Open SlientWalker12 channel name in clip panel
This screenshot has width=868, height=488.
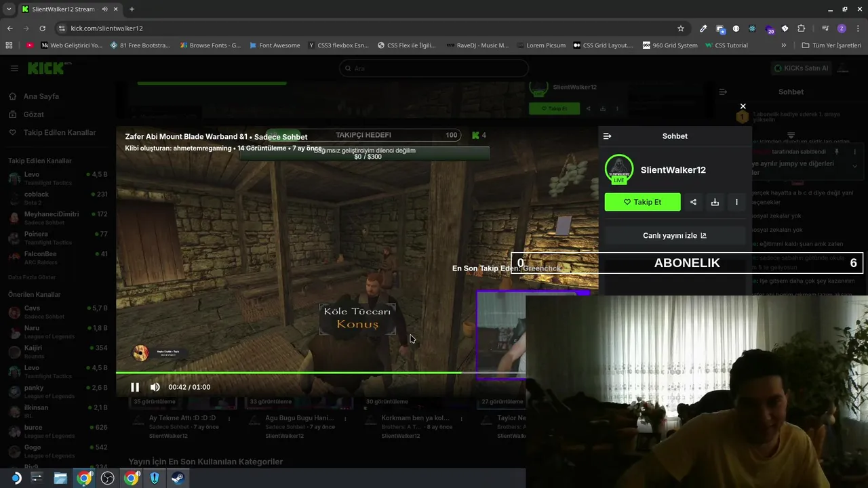click(673, 170)
